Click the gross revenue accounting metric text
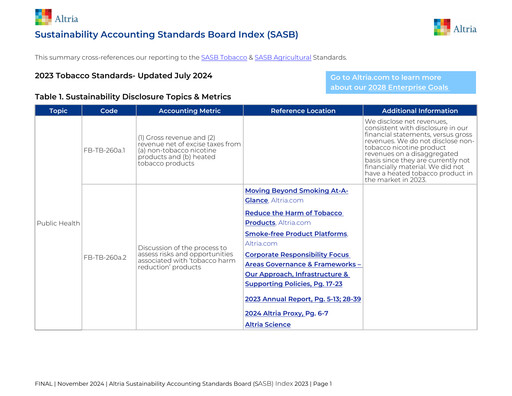This screenshot has width=512, height=396. click(x=189, y=150)
